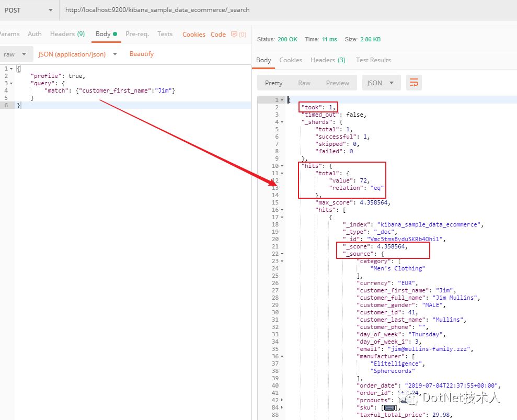The width and height of the screenshot is (517, 420).
Task: Click the "order_date" line in response
Action: click(x=429, y=385)
